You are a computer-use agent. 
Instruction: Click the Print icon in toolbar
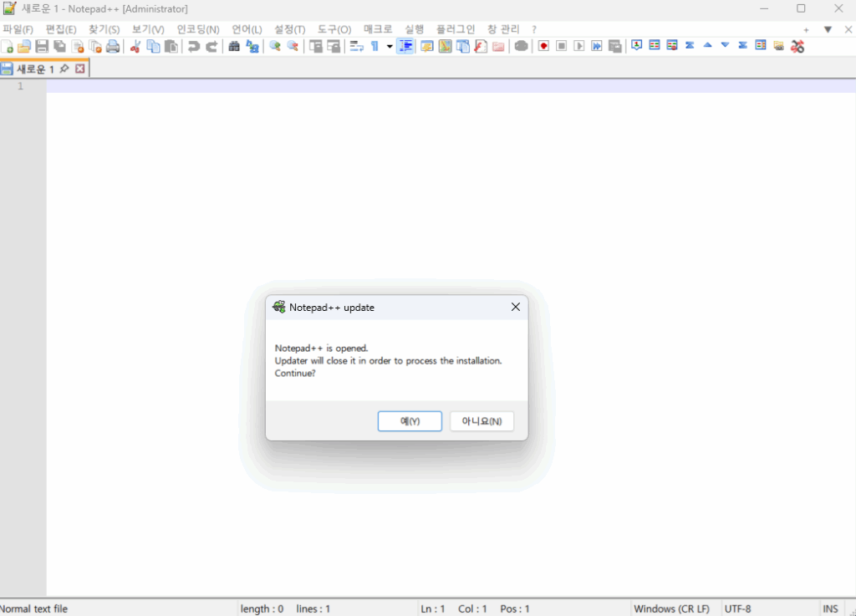tap(113, 46)
